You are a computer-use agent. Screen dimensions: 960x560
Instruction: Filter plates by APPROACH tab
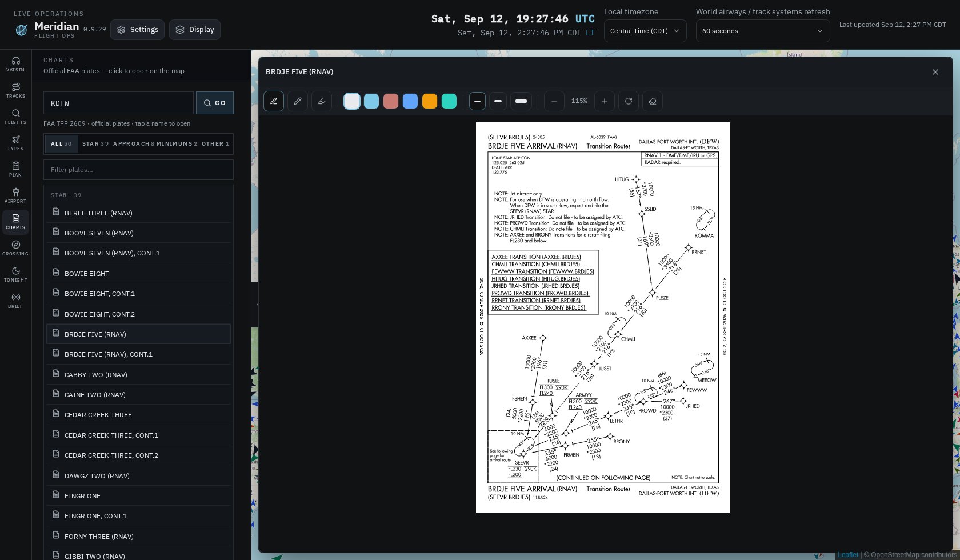click(134, 144)
